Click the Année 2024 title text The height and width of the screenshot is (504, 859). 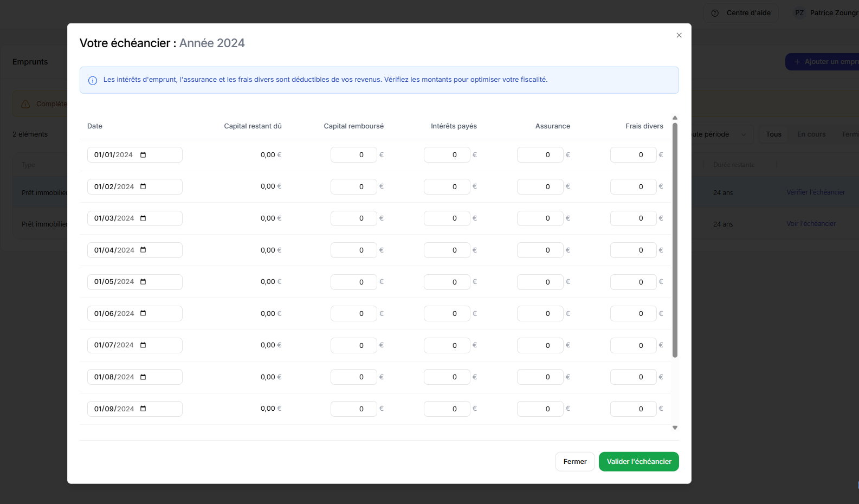click(x=212, y=43)
